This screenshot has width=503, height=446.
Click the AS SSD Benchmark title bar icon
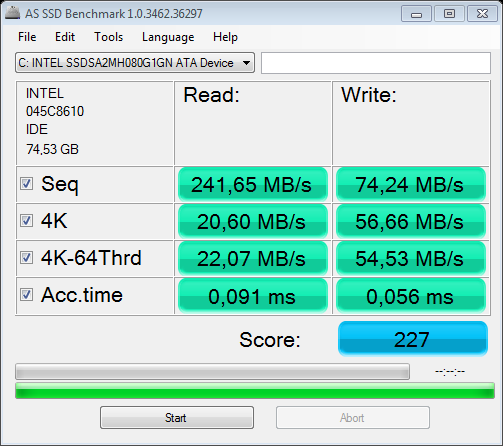(13, 13)
